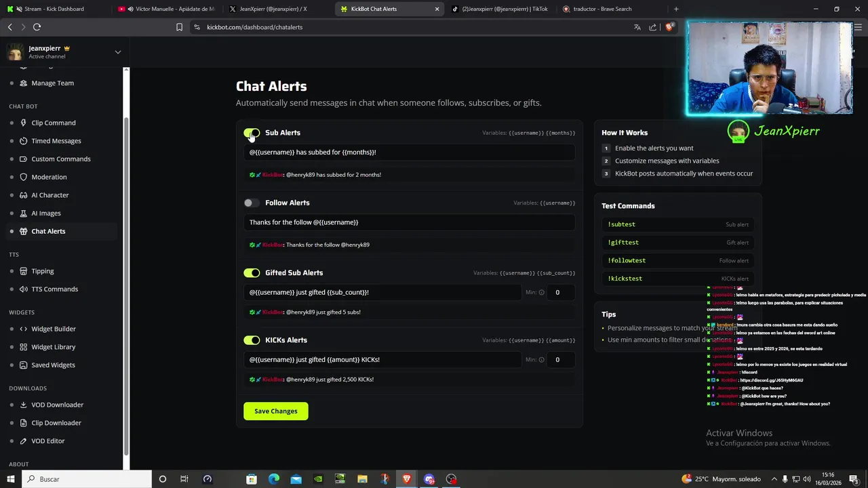Viewport: 868px width, 488px height.
Task: Open Custom Commands sidebar icon
Action: pyautogui.click(x=23, y=159)
